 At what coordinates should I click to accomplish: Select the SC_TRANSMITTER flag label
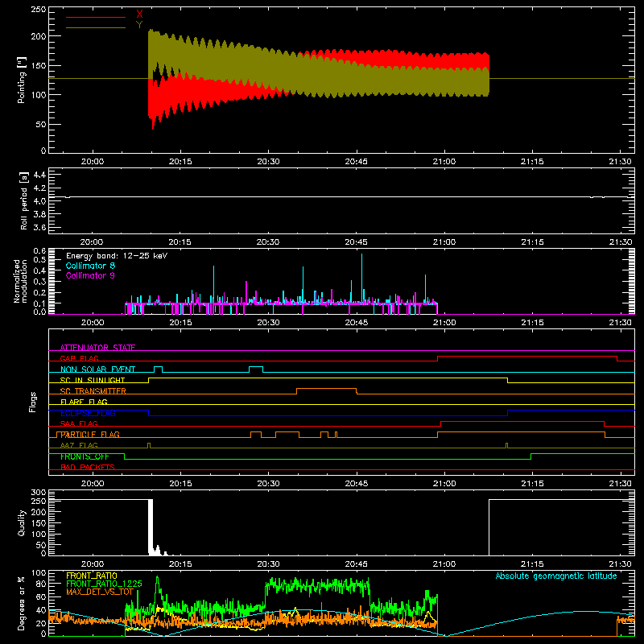(93, 390)
